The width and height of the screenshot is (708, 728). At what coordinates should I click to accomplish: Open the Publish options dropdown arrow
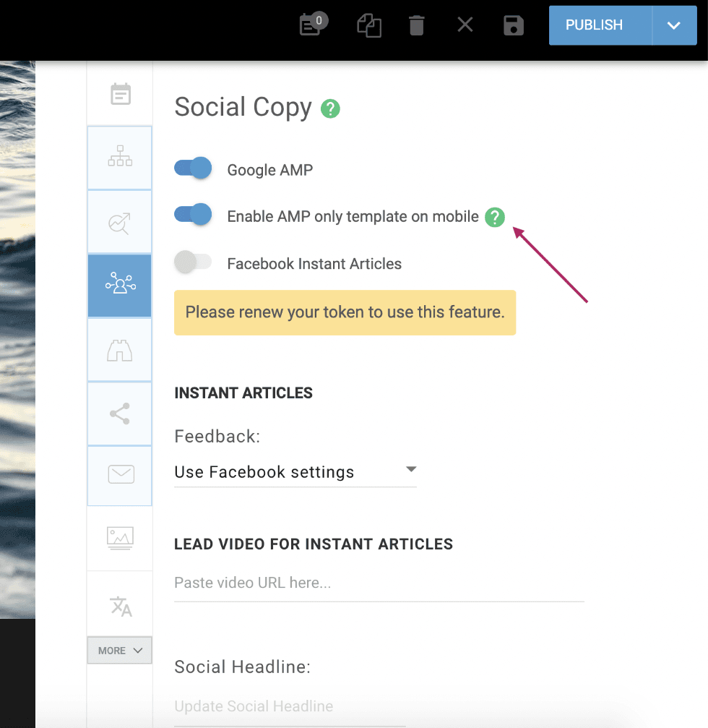click(x=674, y=25)
